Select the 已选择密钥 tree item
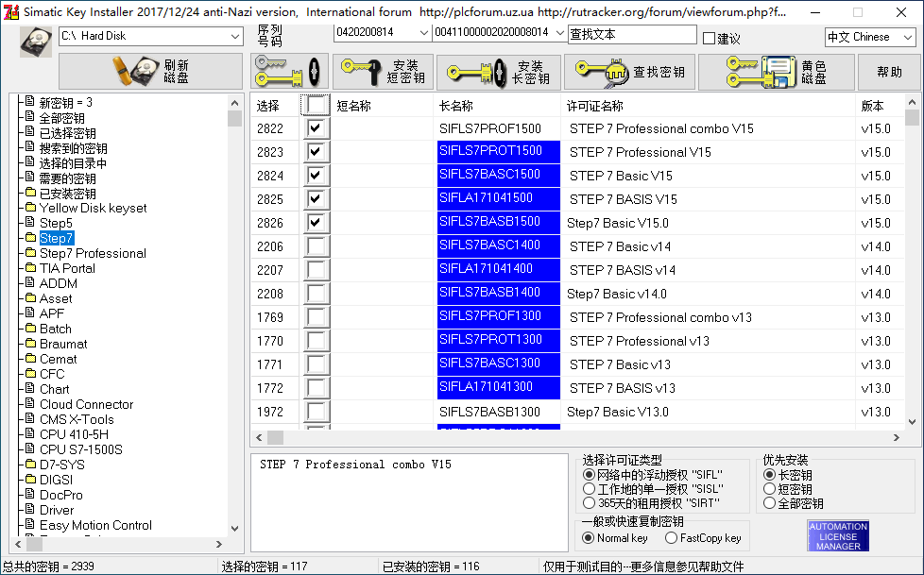This screenshot has height=575, width=924. point(67,133)
